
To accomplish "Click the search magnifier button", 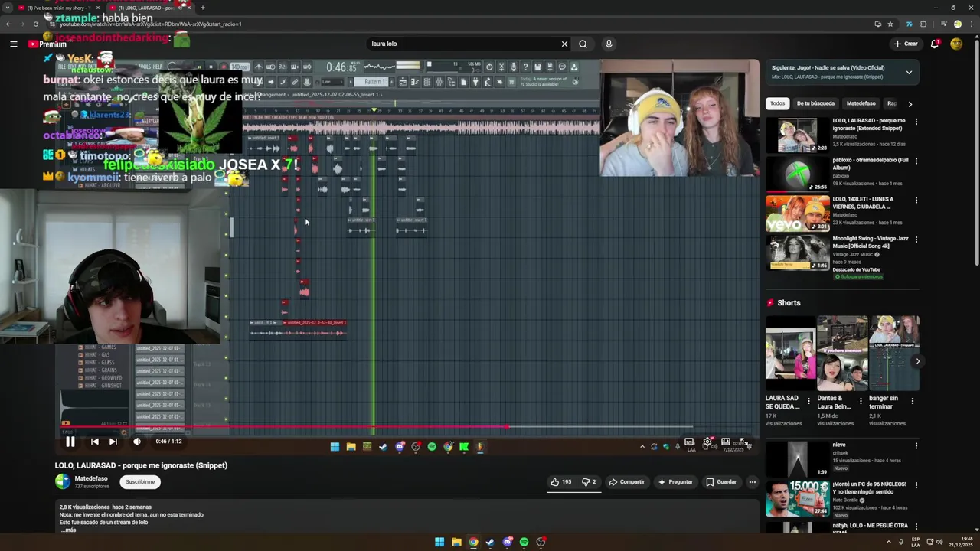I will point(583,44).
